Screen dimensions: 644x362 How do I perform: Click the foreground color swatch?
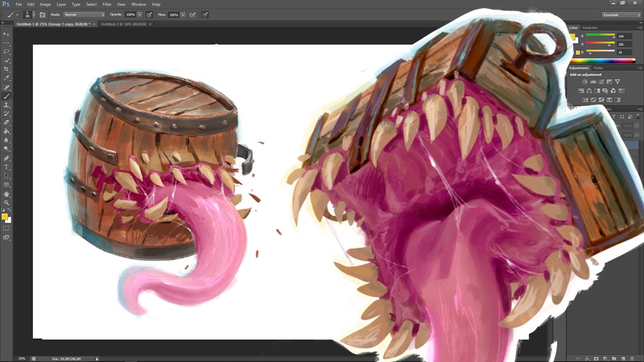point(5,216)
